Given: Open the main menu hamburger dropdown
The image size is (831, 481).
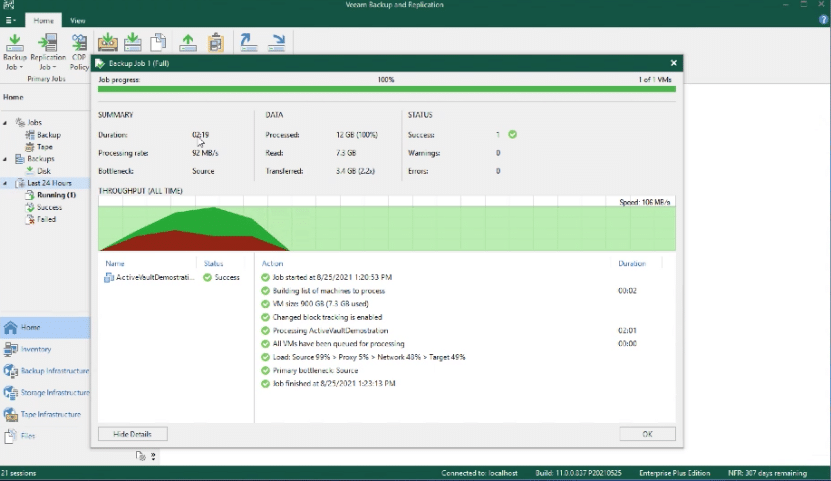Looking at the screenshot, I should pyautogui.click(x=10, y=20).
